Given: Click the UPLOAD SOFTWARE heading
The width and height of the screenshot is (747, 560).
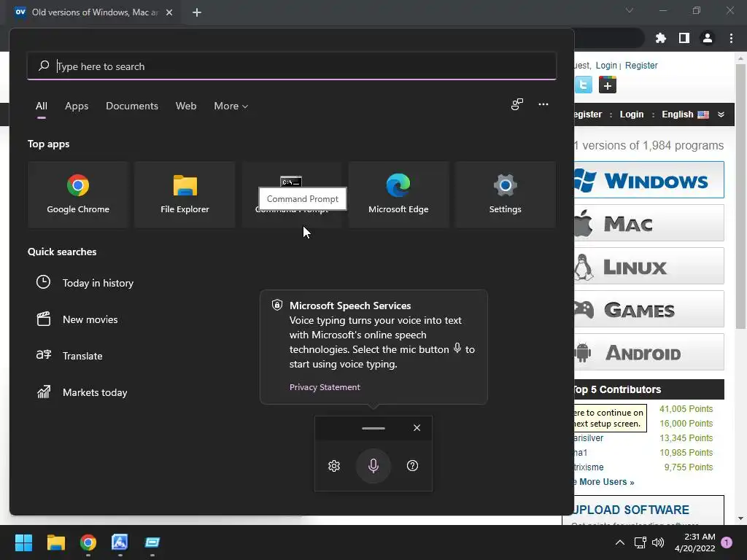Looking at the screenshot, I should pos(631,510).
